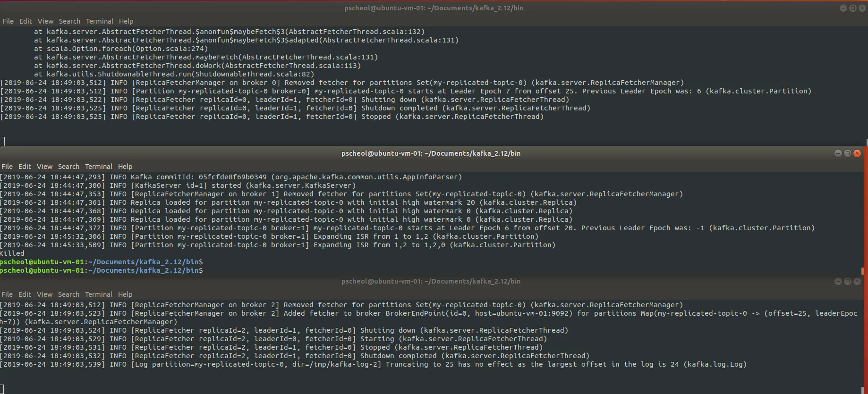Viewport: 868px width, 394px height.
Task: Open Search menu in top terminal
Action: tap(69, 21)
